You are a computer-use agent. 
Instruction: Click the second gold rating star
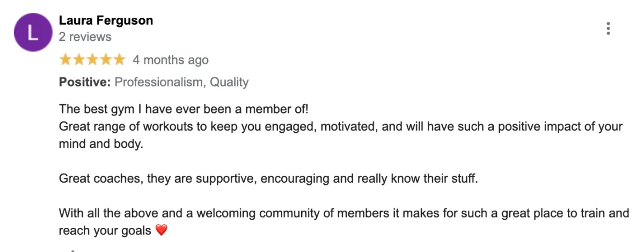coord(79,60)
